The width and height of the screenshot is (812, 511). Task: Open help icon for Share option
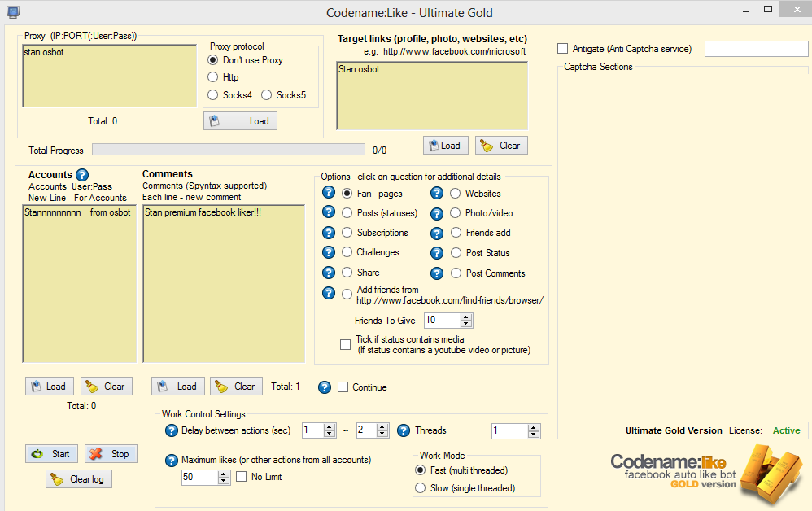point(329,273)
